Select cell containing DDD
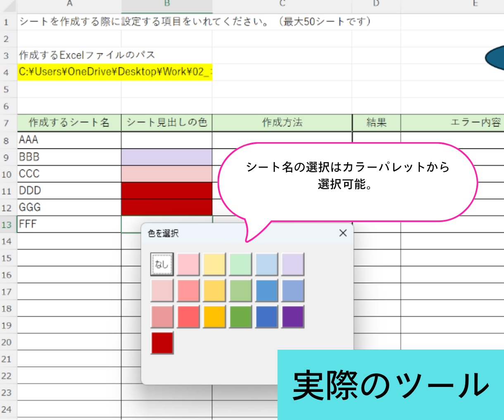504x420 pixels. 69,191
